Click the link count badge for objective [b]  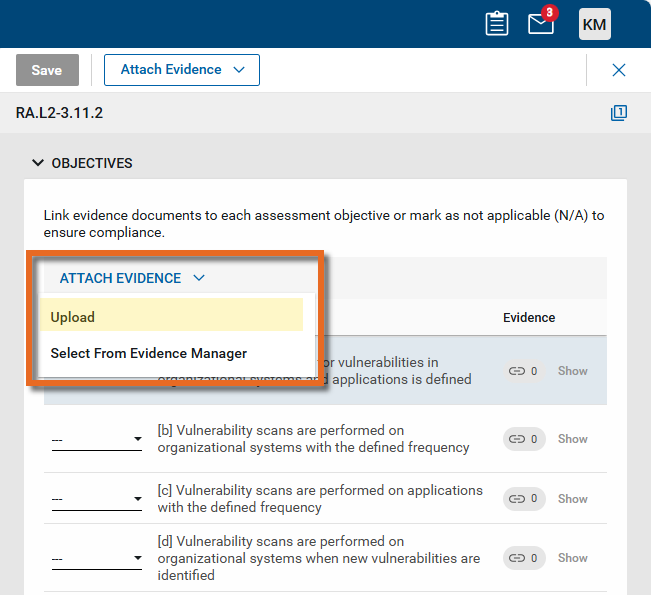click(523, 439)
